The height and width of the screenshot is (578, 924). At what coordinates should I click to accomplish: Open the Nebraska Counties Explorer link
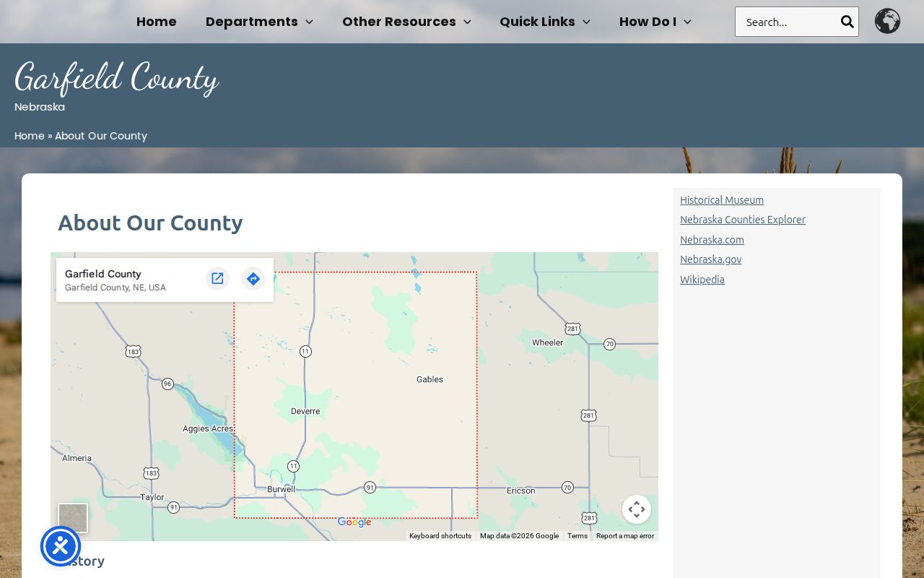743,220
